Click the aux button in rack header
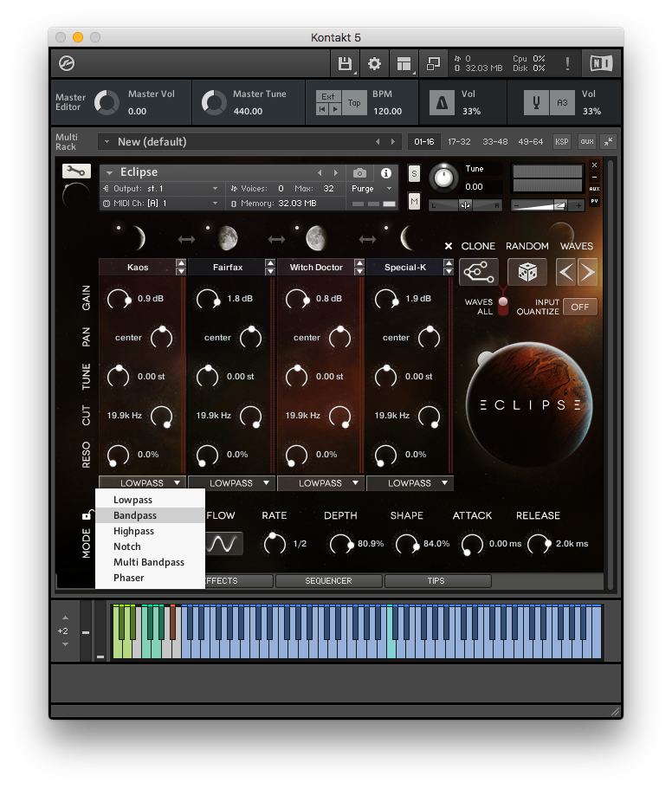Image resolution: width=672 pixels, height=789 pixels. [587, 142]
